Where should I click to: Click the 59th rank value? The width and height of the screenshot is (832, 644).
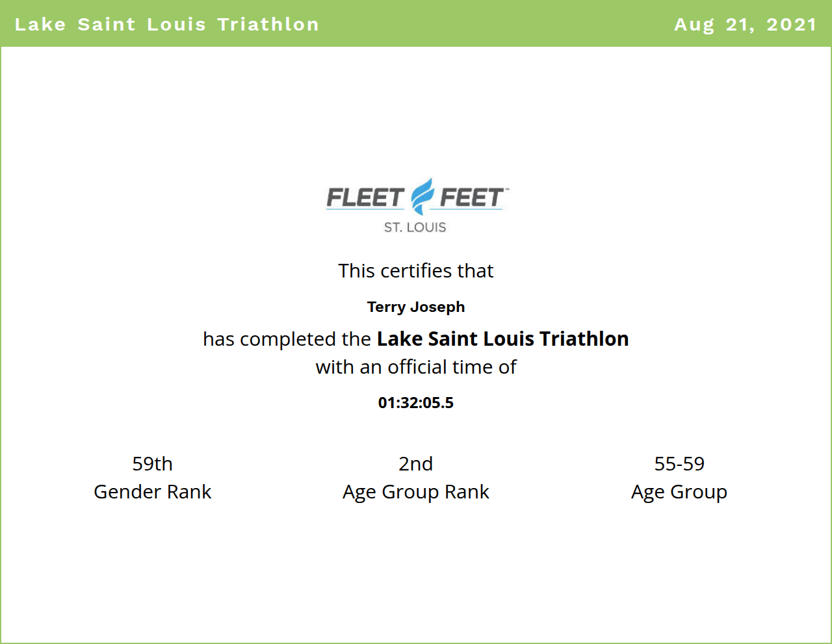[x=152, y=463]
